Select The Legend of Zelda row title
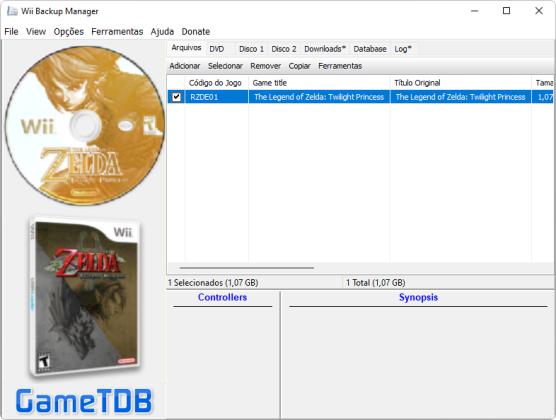 click(319, 97)
